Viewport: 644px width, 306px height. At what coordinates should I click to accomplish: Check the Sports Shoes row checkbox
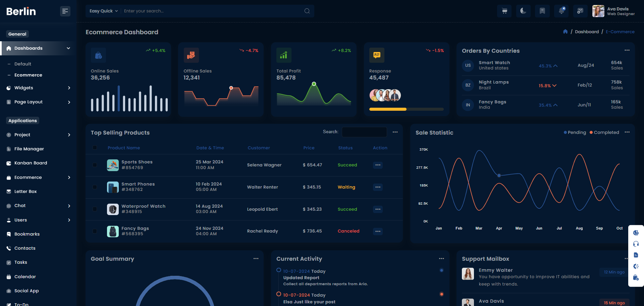(x=95, y=165)
